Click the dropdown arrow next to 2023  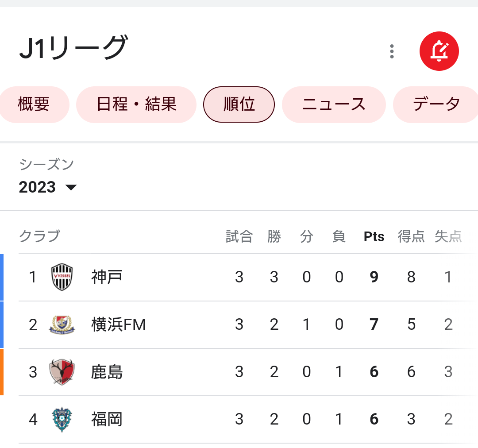click(x=71, y=187)
